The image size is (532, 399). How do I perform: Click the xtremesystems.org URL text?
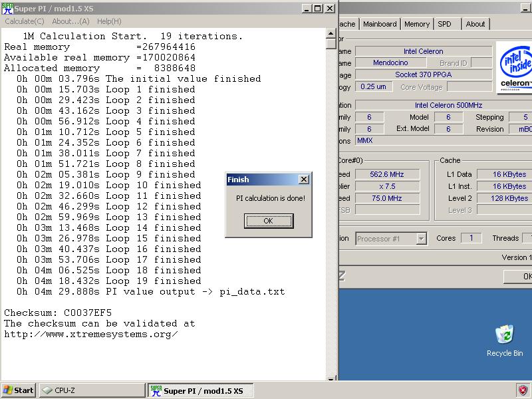pyautogui.click(x=91, y=334)
